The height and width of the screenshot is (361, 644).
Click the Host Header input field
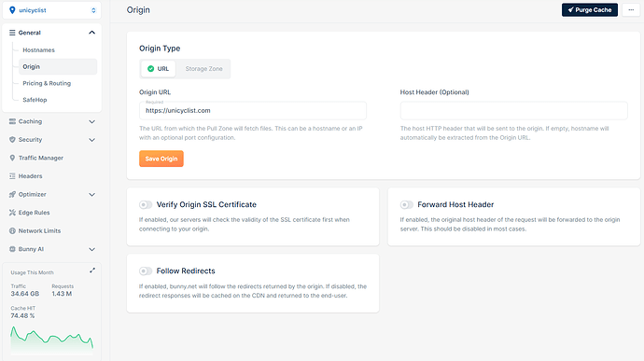point(514,110)
